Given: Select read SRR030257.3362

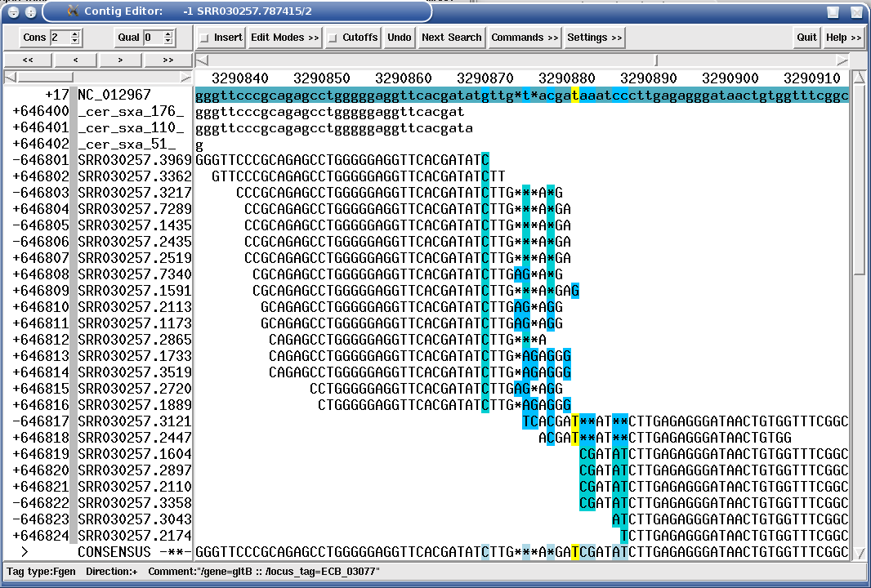Looking at the screenshot, I should pos(135,176).
